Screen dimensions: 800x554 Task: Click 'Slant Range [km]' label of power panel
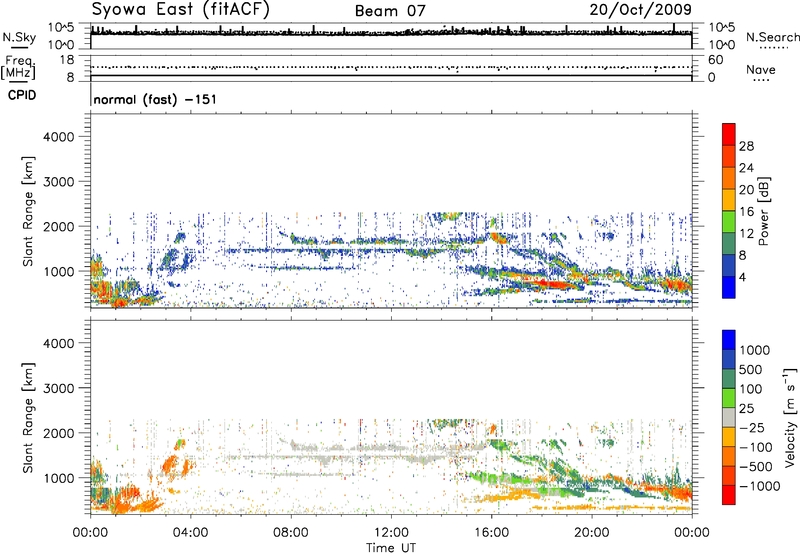click(x=28, y=211)
